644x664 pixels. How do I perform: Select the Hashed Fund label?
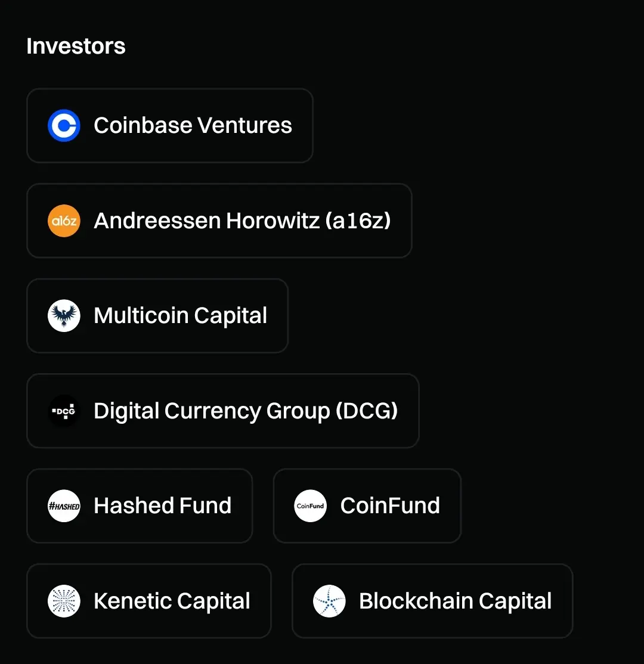pos(162,506)
